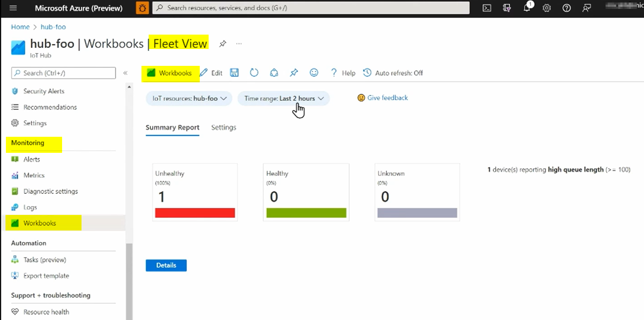
Task: Select the Healthy devices tile
Action: [x=306, y=193]
